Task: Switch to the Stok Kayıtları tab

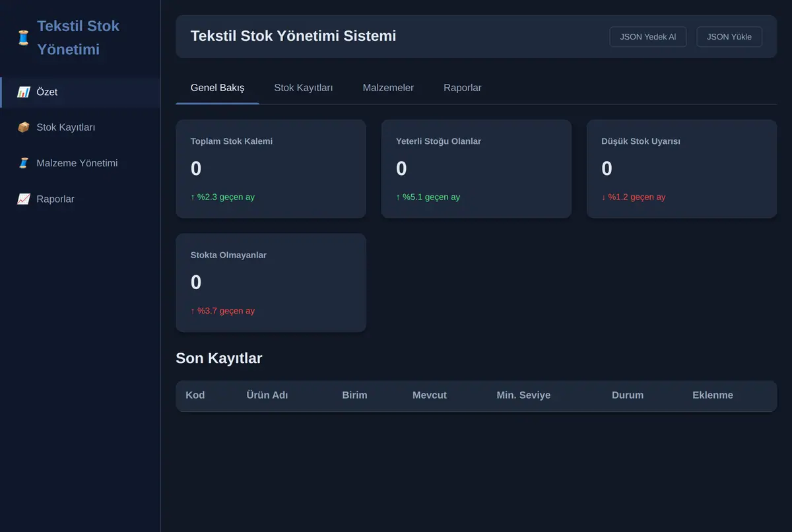Action: click(x=304, y=88)
